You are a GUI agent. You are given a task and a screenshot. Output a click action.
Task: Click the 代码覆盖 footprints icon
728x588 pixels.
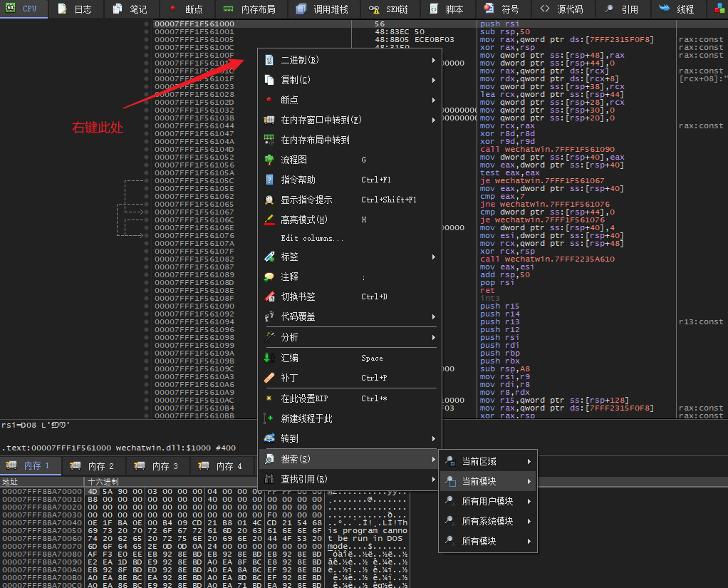[269, 316]
